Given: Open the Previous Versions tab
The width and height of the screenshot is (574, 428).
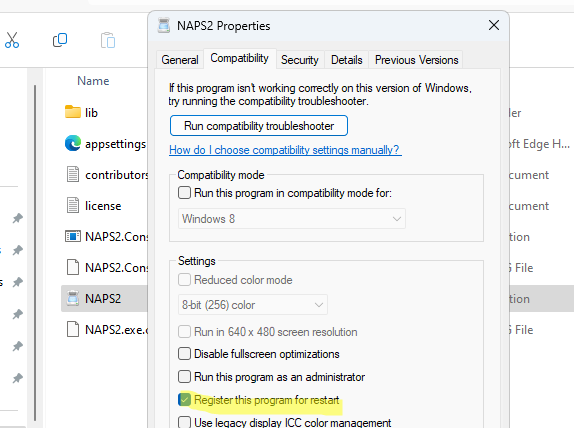Looking at the screenshot, I should [416, 60].
